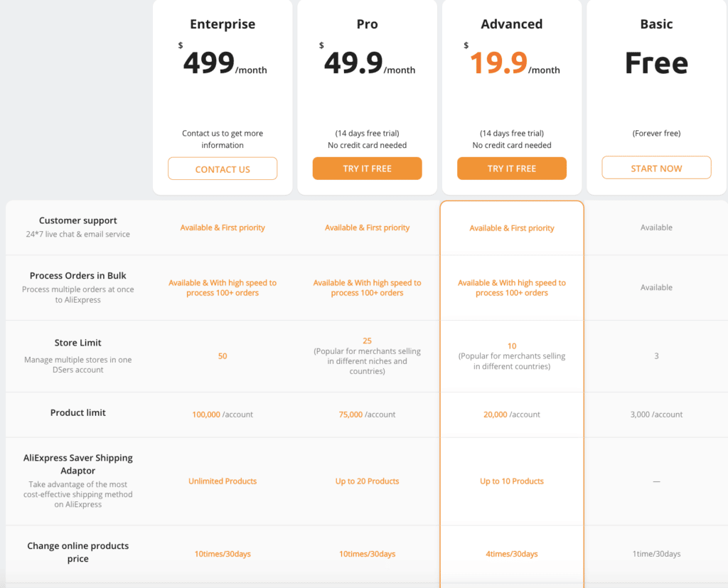This screenshot has height=588, width=728.
Task: Click the Basic plan title
Action: (x=656, y=24)
